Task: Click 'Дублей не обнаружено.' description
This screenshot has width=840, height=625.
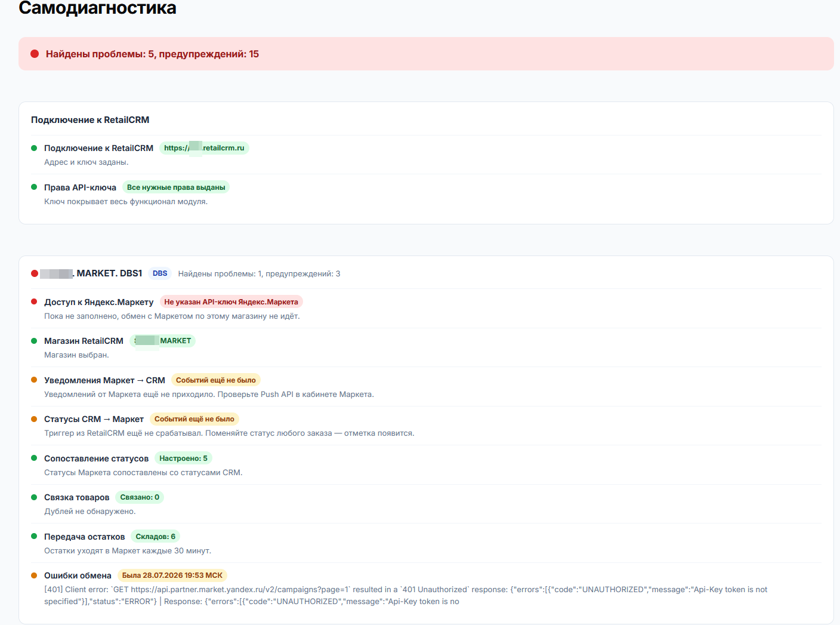Action: point(90,512)
